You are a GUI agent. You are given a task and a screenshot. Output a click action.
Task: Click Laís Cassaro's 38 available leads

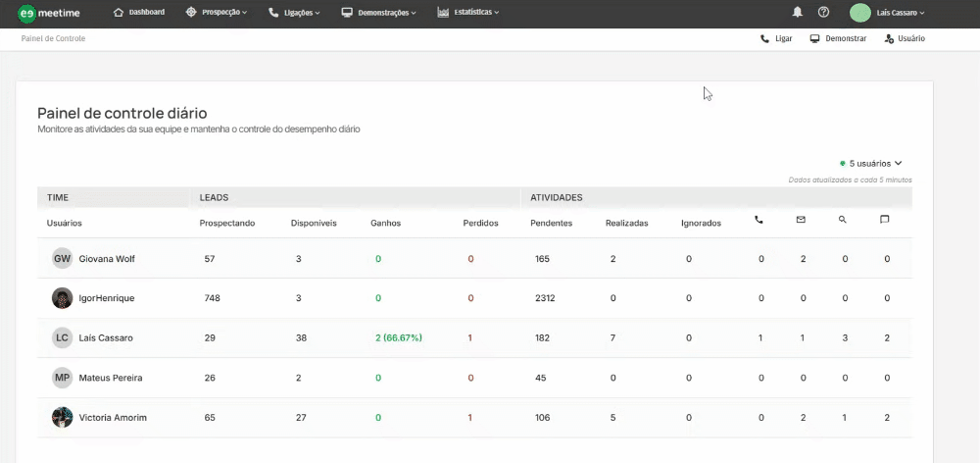coord(301,337)
